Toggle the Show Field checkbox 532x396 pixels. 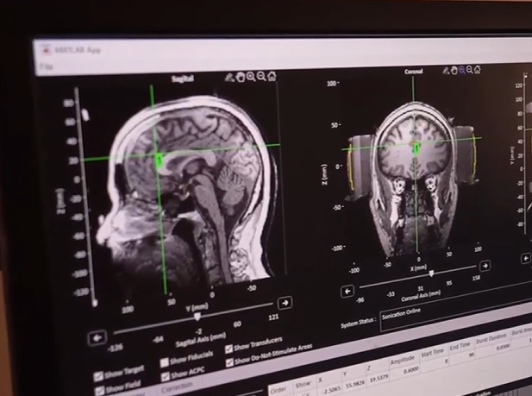tap(99, 391)
